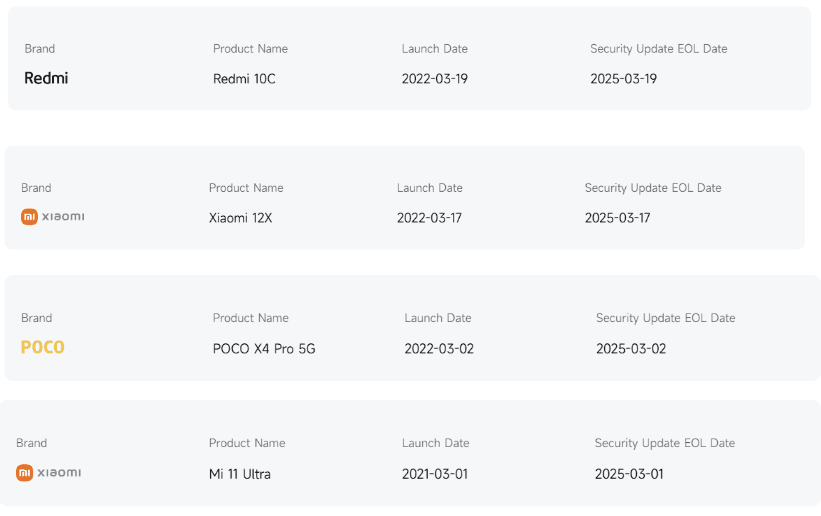
Task: Click Xiaomi logo beside Mi 11 Ultra
Action: tap(49, 473)
